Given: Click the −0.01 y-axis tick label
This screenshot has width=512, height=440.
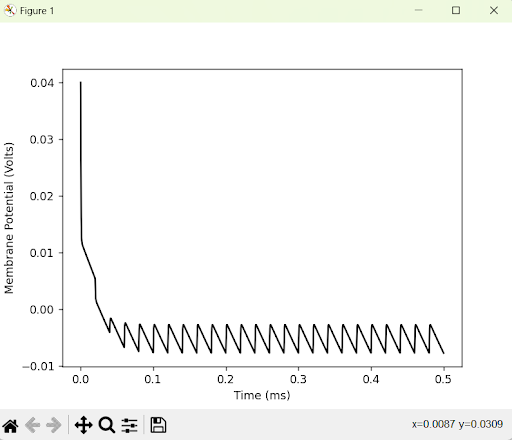Looking at the screenshot, I should (38, 366).
